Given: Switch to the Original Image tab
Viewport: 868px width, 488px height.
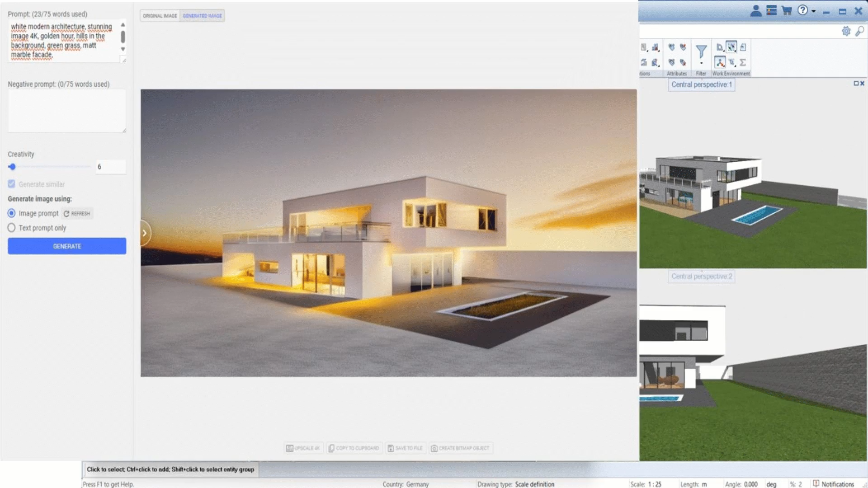Looking at the screenshot, I should (160, 16).
